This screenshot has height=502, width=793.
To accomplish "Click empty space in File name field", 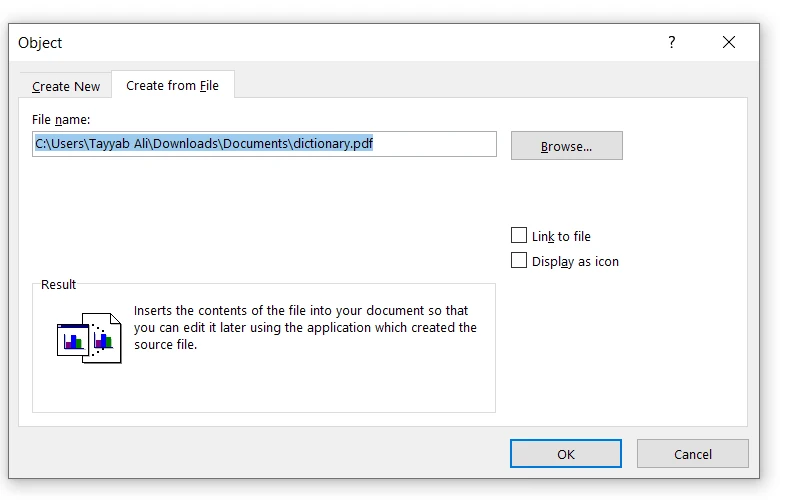I will tap(436, 144).
